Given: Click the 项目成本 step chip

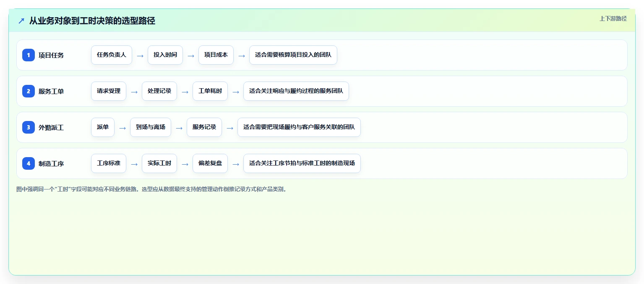Looking at the screenshot, I should pos(216,55).
